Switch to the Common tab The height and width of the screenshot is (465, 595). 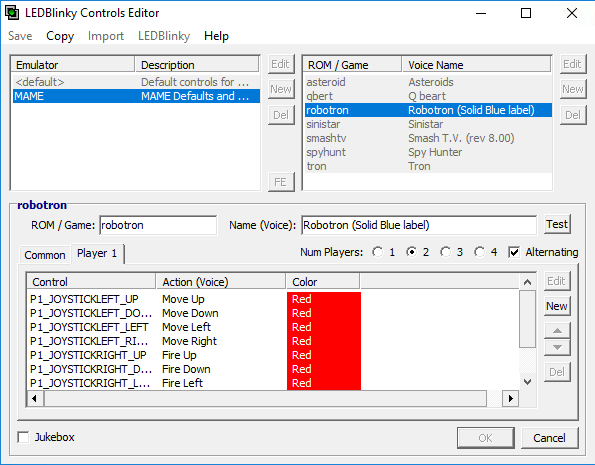tap(45, 255)
